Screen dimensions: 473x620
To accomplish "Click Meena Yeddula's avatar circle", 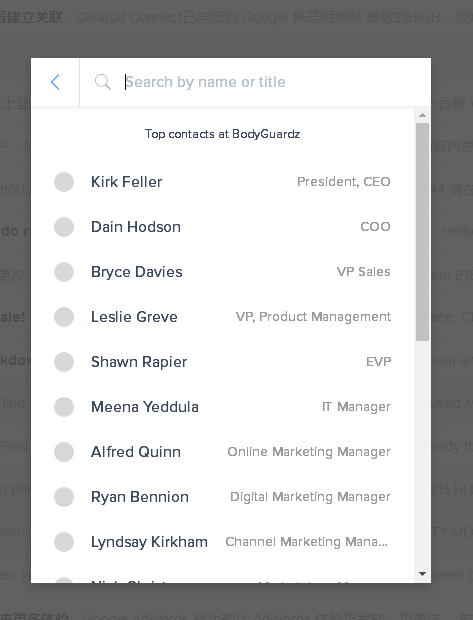I will [64, 407].
